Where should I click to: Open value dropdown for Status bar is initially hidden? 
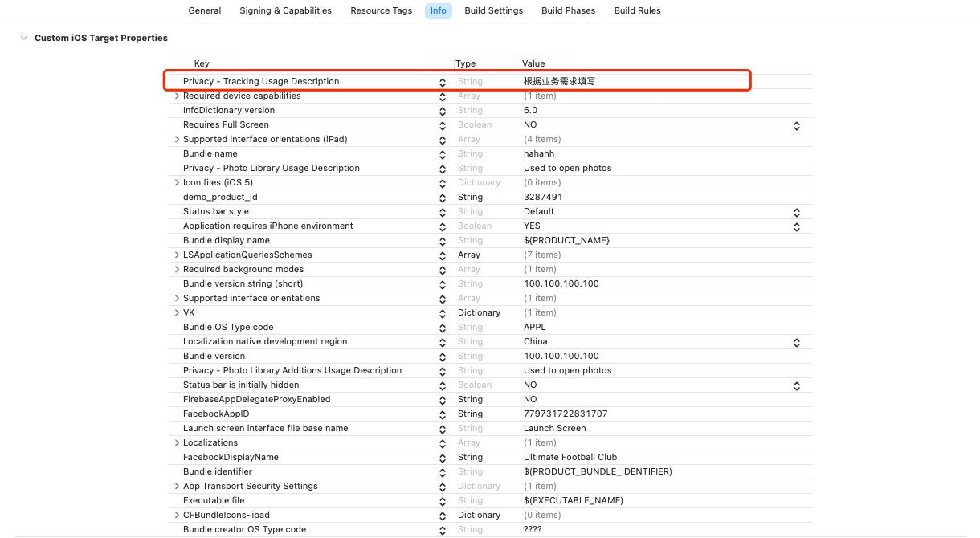pyautogui.click(x=797, y=385)
